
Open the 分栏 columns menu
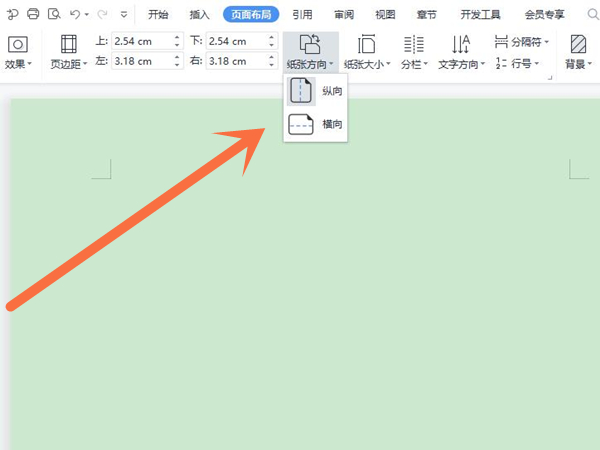click(x=414, y=52)
